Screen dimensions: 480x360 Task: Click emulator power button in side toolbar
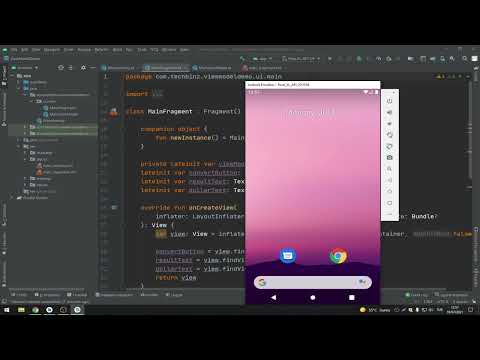coord(389,101)
